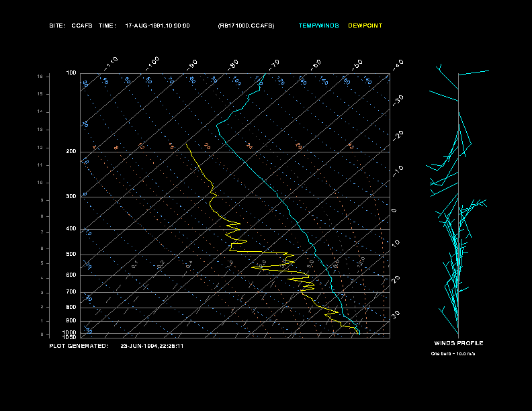Click the '-70' isotherm label at top

(x=274, y=65)
